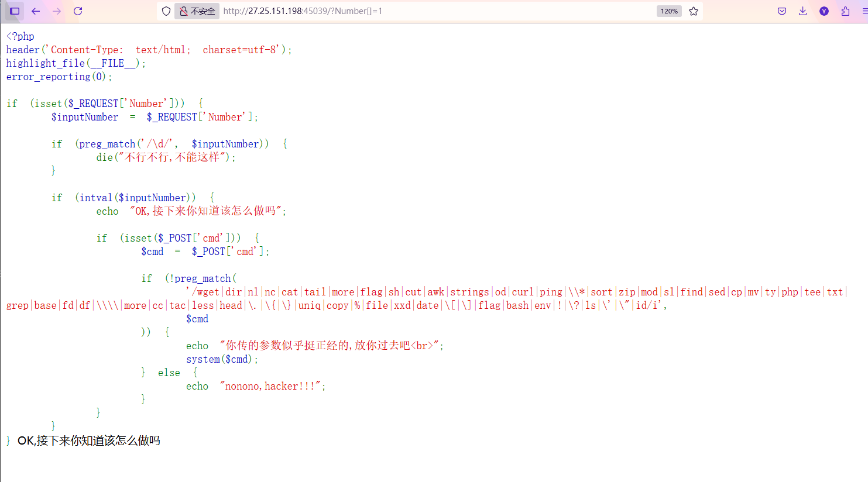The height and width of the screenshot is (482, 868).
Task: Click the "} else {" line
Action: [x=169, y=373]
